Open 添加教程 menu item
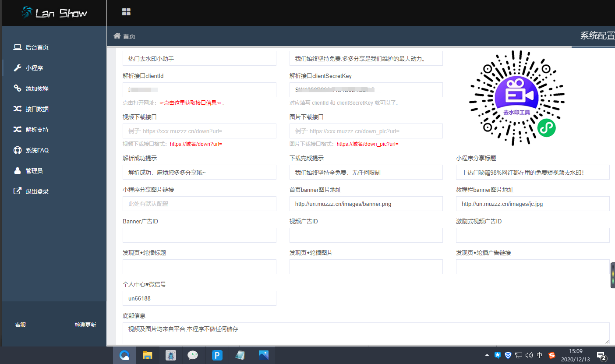 pyautogui.click(x=37, y=88)
